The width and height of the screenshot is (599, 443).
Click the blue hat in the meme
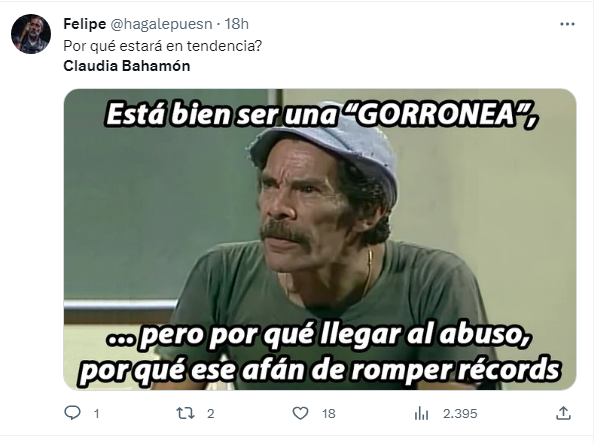coord(325,149)
